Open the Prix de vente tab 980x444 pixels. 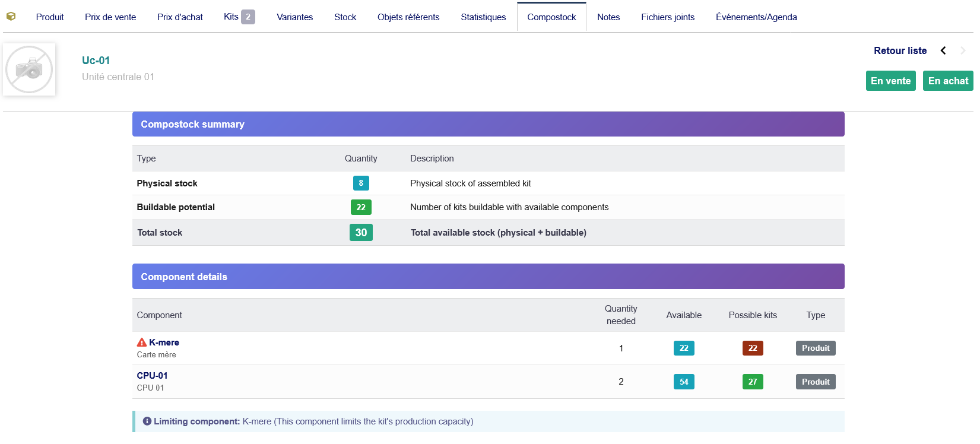pos(110,17)
